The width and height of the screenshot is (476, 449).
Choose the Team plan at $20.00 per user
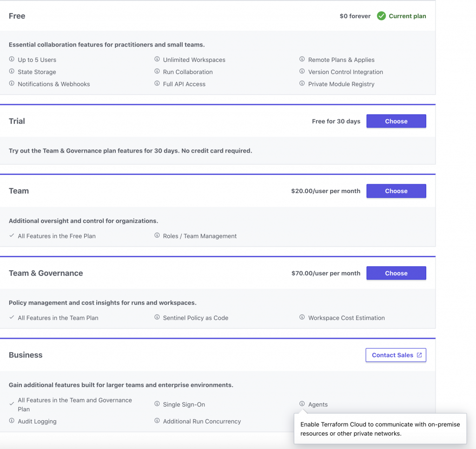click(x=396, y=191)
